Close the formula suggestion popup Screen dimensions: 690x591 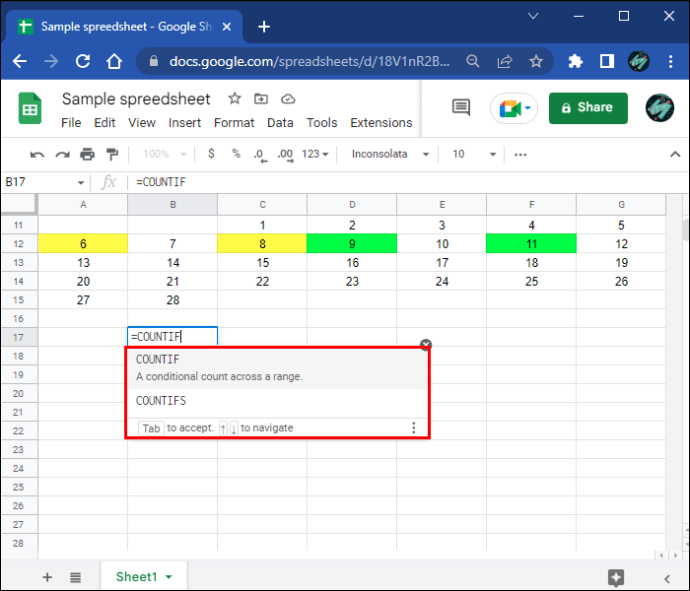pos(426,345)
